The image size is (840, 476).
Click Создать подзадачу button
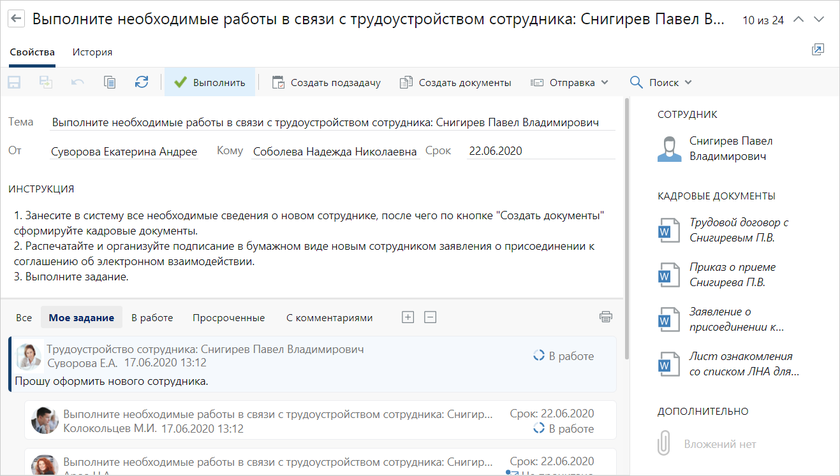click(x=326, y=82)
